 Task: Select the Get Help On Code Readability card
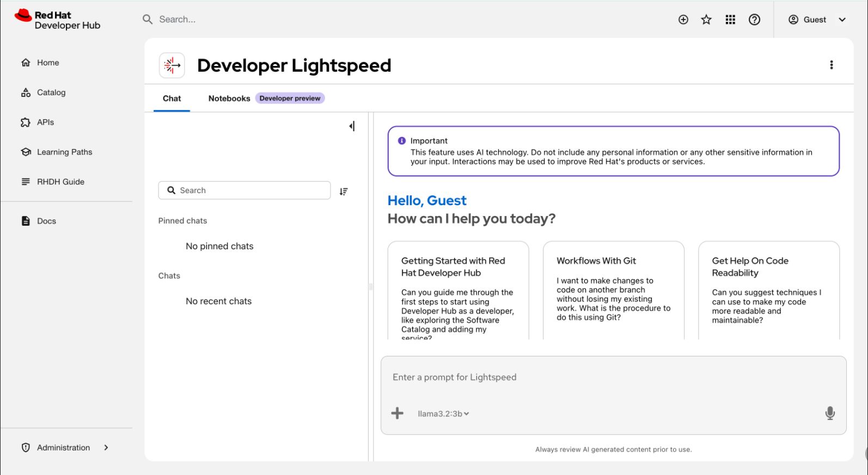(769, 291)
